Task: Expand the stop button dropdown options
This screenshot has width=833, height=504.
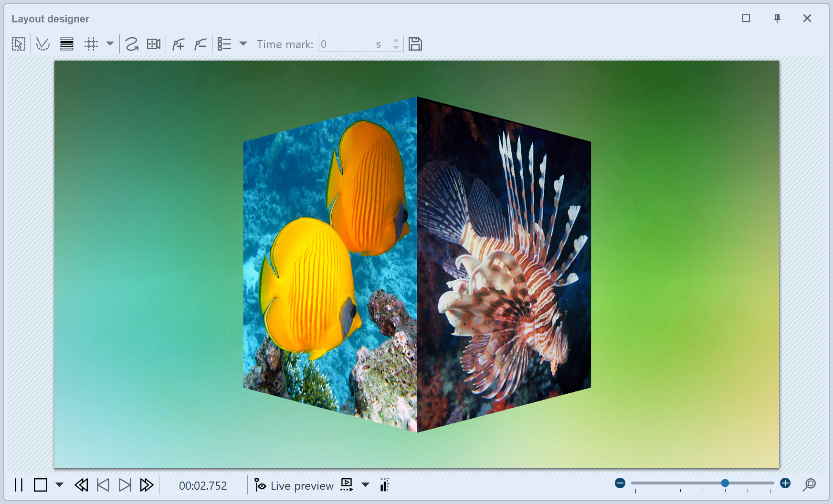Action: click(59, 485)
